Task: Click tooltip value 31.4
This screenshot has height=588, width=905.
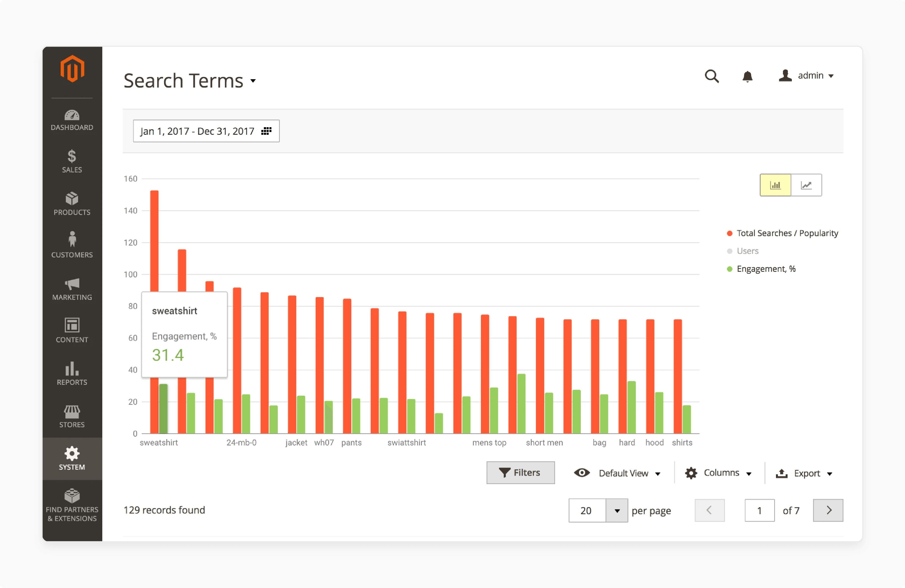Action: point(168,355)
